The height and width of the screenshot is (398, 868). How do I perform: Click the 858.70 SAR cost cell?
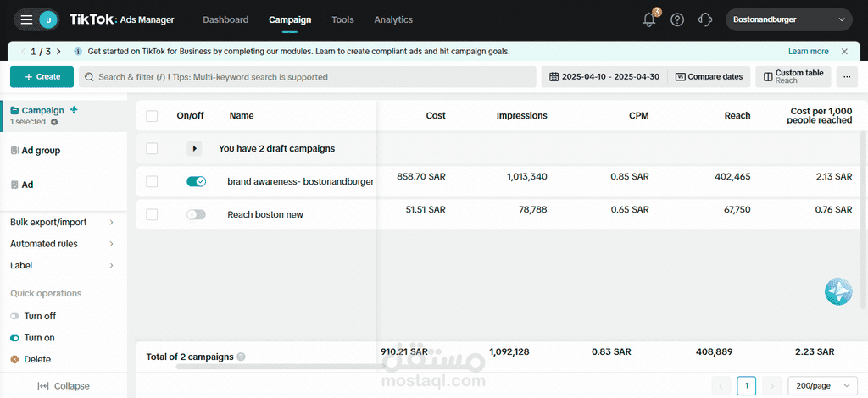tap(421, 176)
